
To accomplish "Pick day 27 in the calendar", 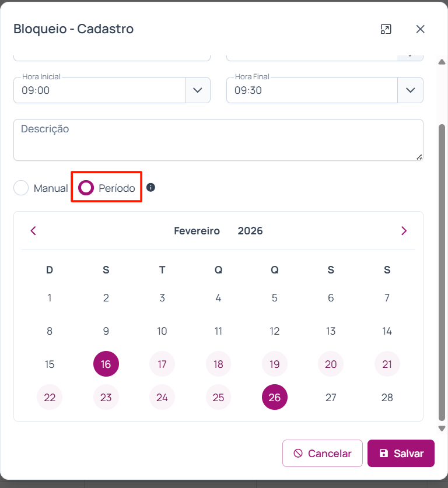I will pyautogui.click(x=331, y=398).
